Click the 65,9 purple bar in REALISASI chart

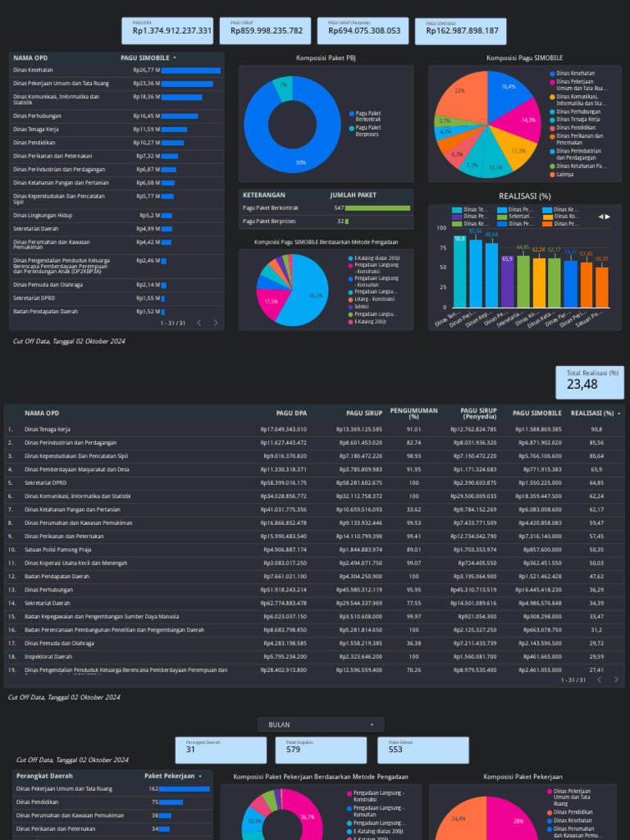[x=507, y=281]
